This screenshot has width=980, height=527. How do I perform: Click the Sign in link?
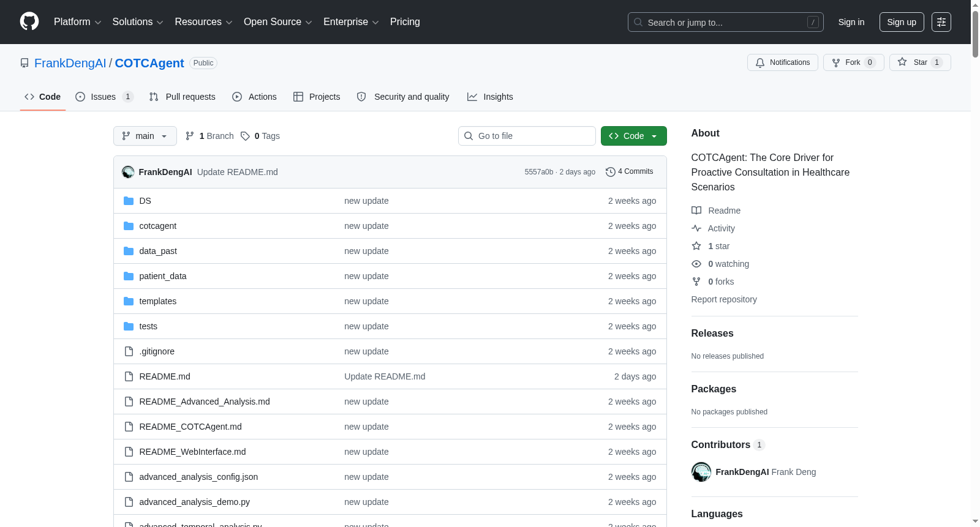tap(851, 22)
